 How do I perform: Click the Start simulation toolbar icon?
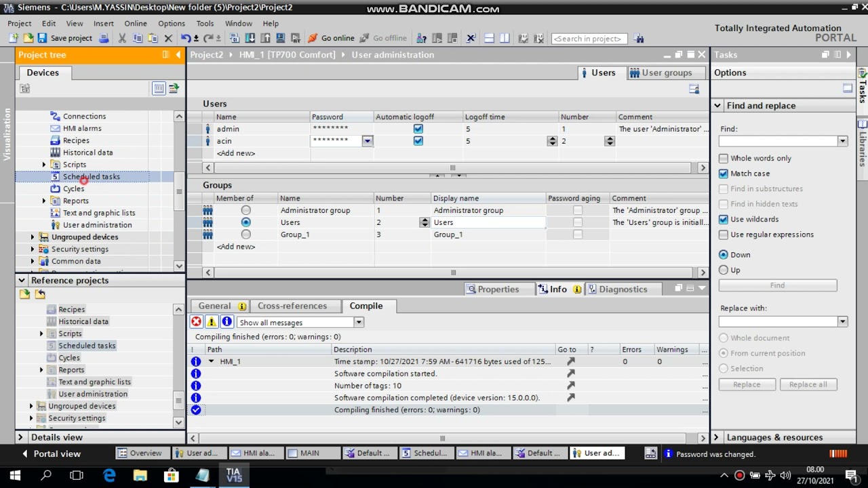(x=280, y=39)
